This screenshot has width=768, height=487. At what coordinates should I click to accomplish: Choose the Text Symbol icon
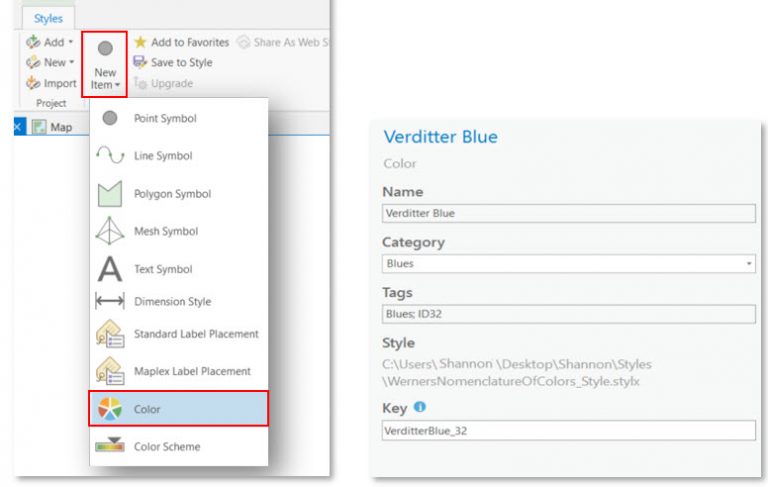[x=110, y=269]
